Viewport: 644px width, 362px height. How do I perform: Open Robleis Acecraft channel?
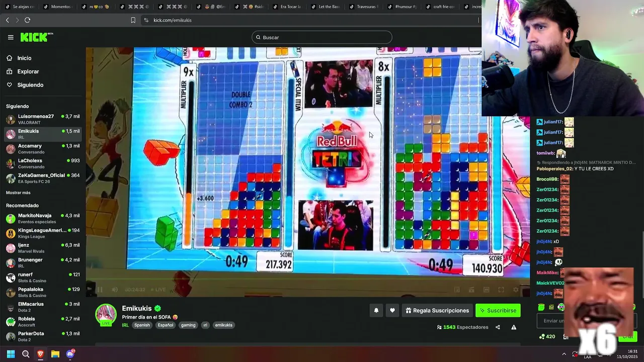click(x=43, y=321)
